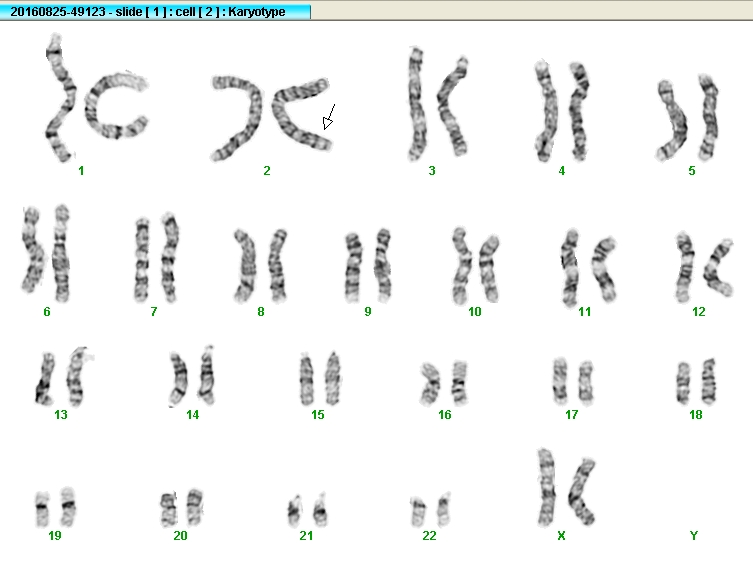Screen dimensions: 753x579
Task: Click the green label '3'
Action: tap(432, 170)
